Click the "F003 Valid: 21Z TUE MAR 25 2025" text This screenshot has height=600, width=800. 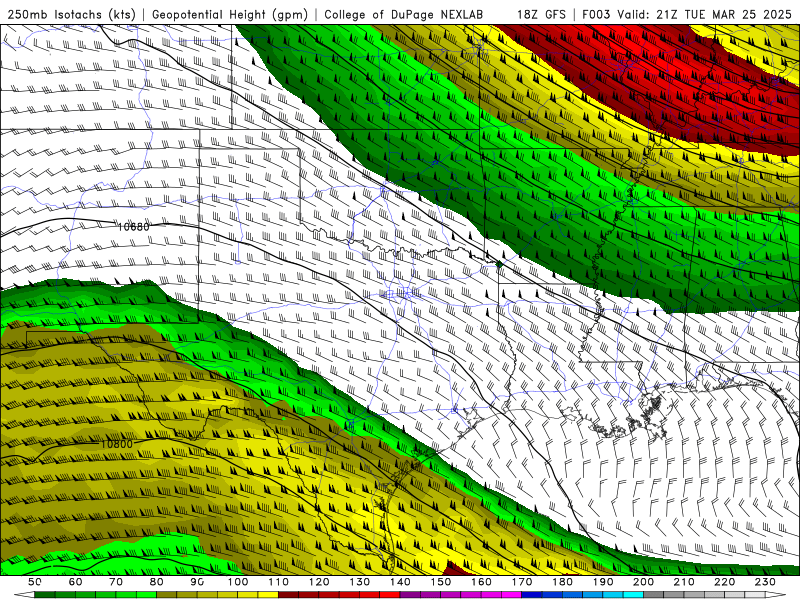coord(687,15)
